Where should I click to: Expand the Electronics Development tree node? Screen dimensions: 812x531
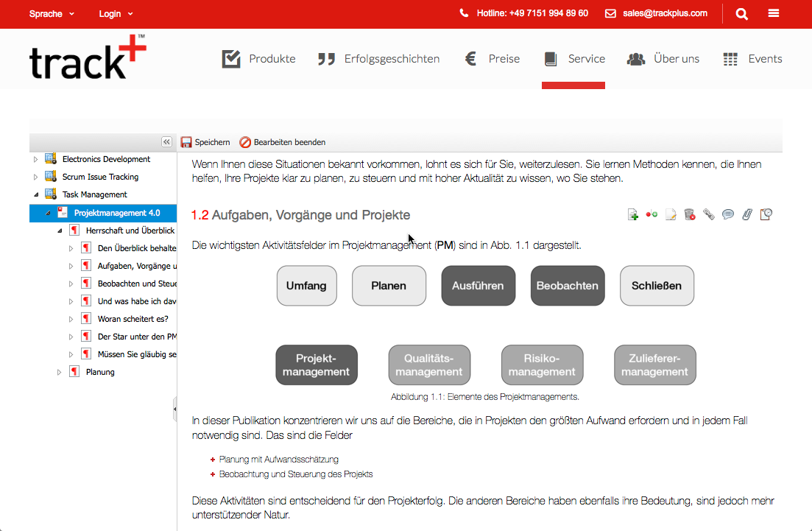[35, 159]
